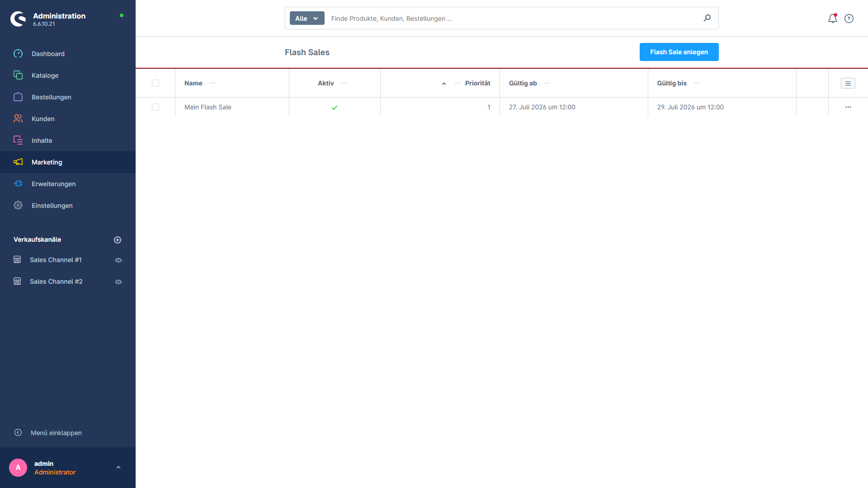868x488 pixels.
Task: Add a new Verkaufskanal with plus icon
Action: 118,240
